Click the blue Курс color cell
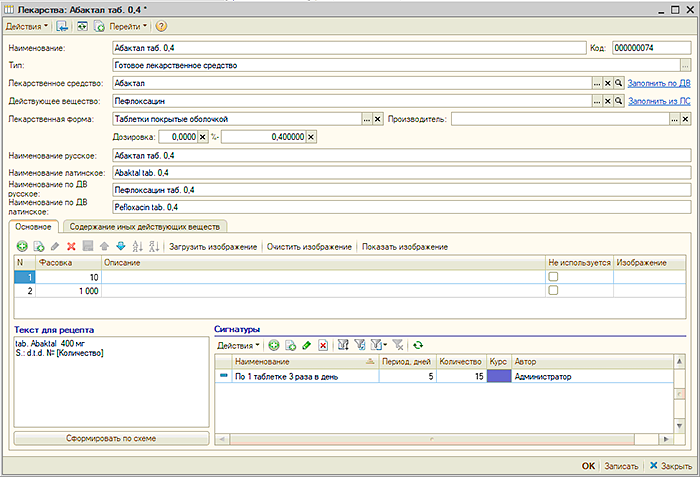The width and height of the screenshot is (700, 477). (497, 377)
